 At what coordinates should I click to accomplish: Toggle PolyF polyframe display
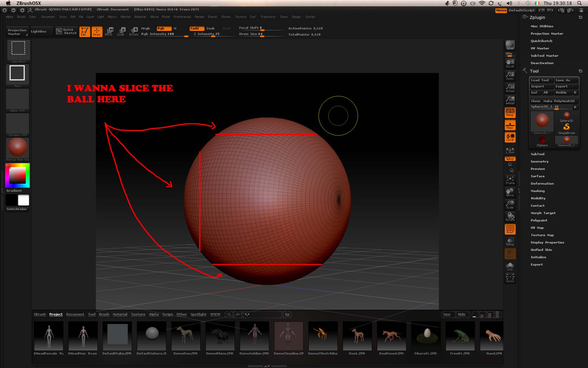click(x=510, y=229)
